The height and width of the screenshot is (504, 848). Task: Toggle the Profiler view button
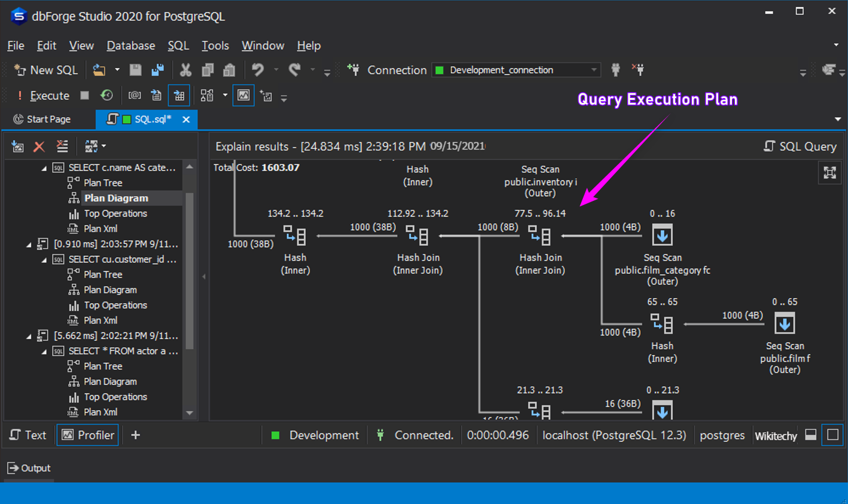coord(88,435)
